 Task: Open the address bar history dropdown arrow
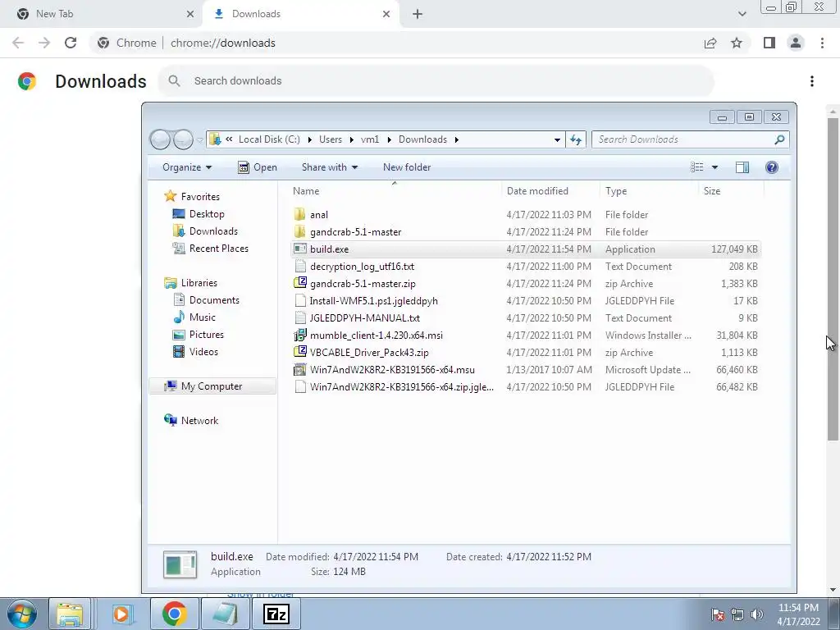557,139
